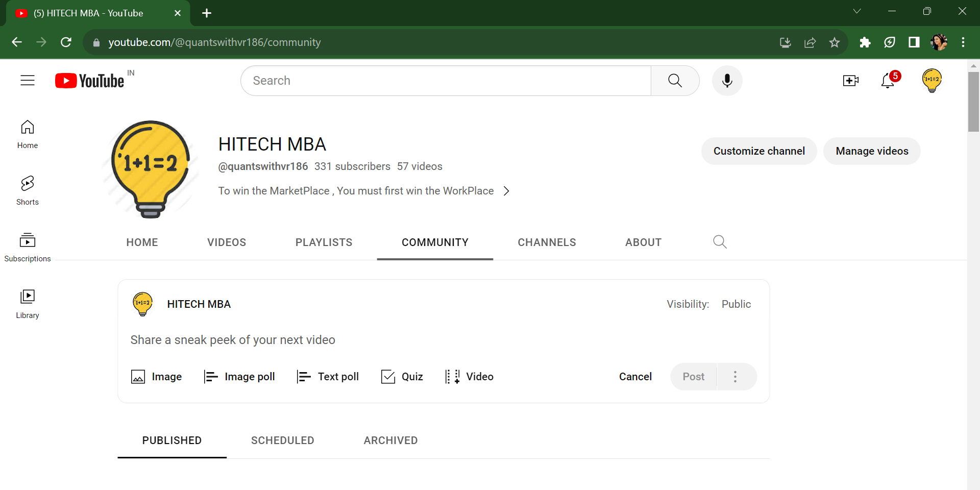The image size is (980, 490).
Task: Create a Quiz post
Action: pyautogui.click(x=402, y=377)
